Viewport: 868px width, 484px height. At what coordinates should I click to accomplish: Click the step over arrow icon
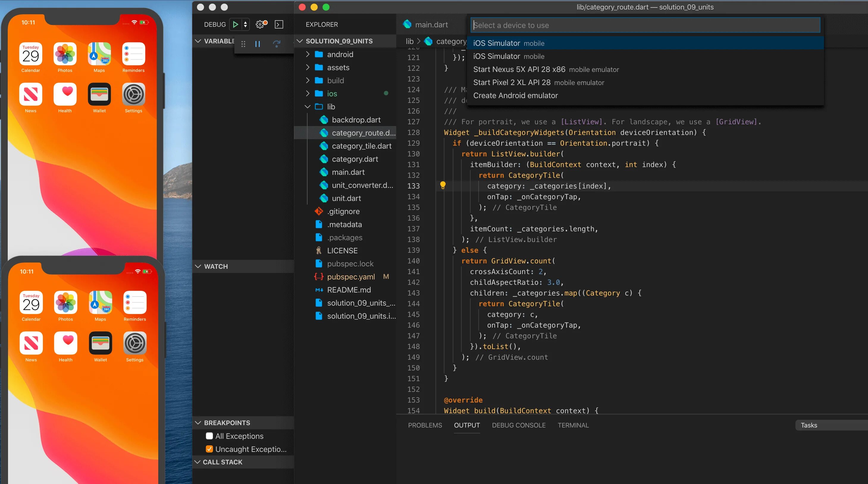(277, 44)
